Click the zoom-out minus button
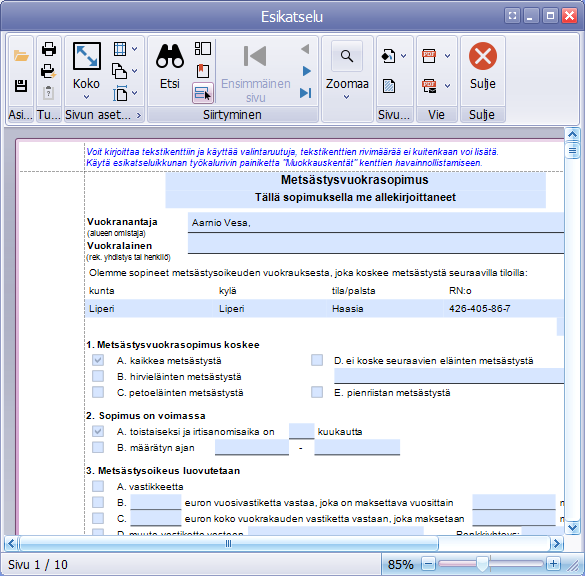 (x=428, y=564)
